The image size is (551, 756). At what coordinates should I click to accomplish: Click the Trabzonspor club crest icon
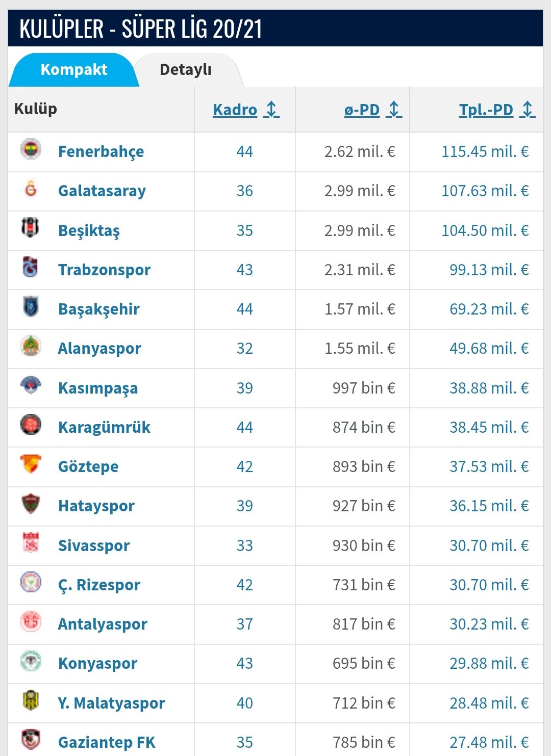pos(31,267)
